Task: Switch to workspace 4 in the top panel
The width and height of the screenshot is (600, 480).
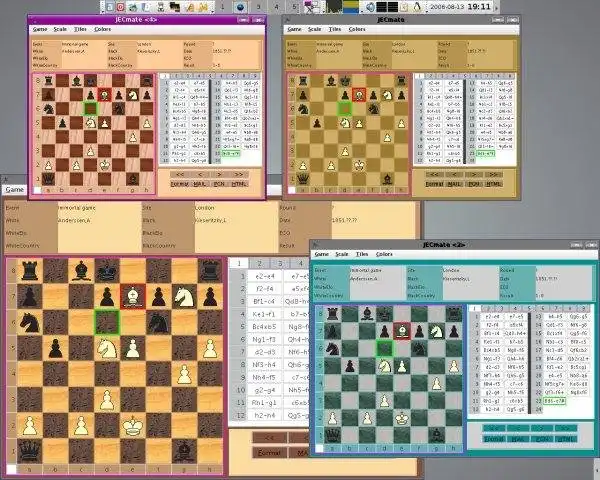Action: coord(277,7)
